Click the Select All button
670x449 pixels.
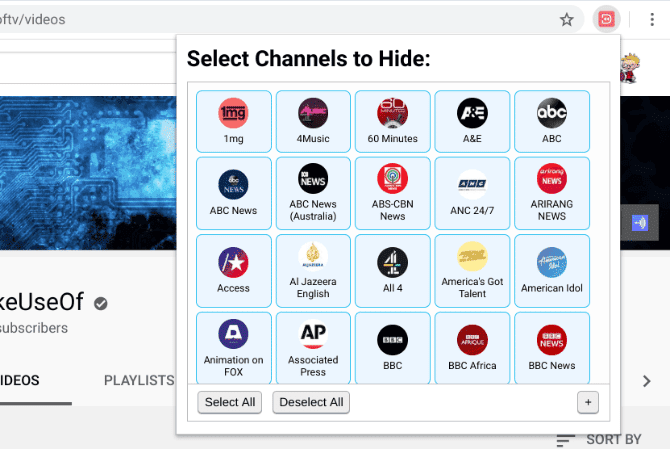(229, 402)
